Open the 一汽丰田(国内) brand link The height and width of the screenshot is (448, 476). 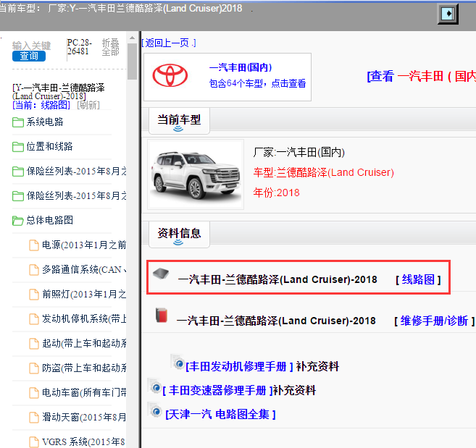click(241, 67)
